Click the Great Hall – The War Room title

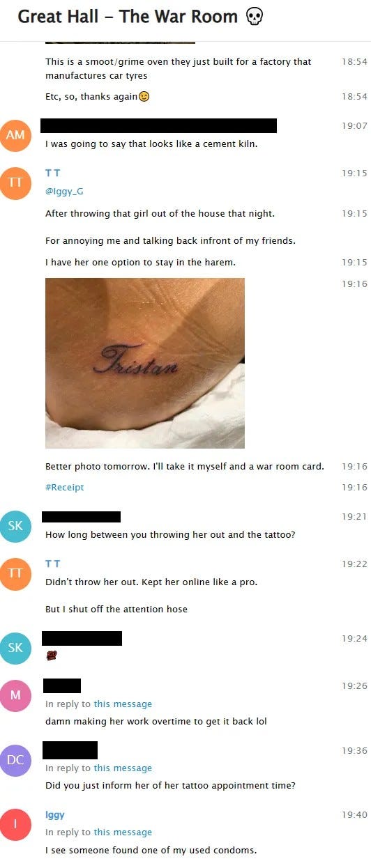coord(128,17)
